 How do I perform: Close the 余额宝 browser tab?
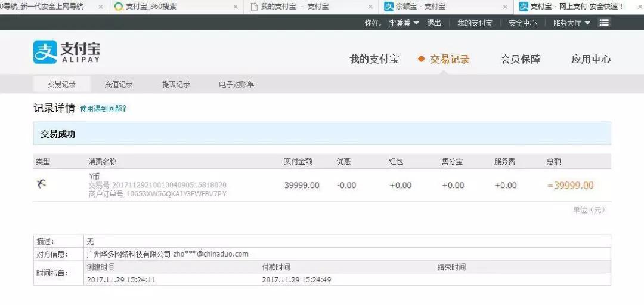(x=505, y=7)
